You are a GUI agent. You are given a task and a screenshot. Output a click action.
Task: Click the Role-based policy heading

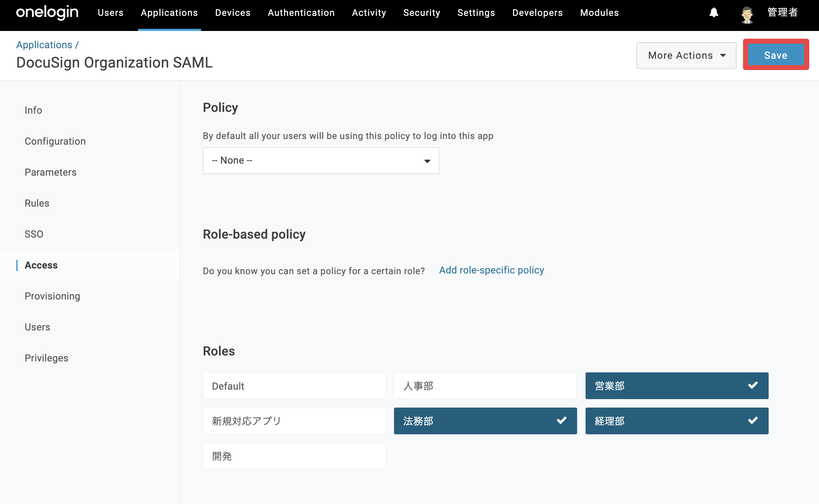(254, 234)
